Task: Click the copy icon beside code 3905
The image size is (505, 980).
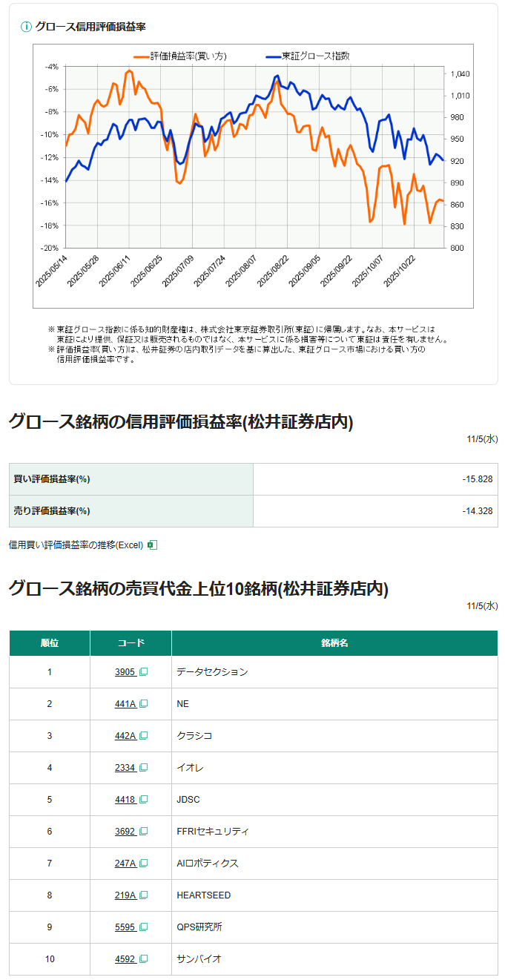Action: coord(144,672)
